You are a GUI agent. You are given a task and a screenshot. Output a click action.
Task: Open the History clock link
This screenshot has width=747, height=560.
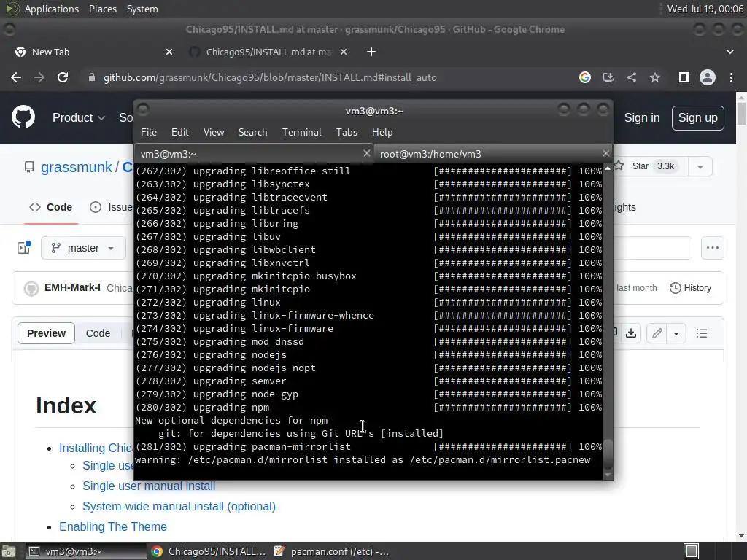[690, 287]
